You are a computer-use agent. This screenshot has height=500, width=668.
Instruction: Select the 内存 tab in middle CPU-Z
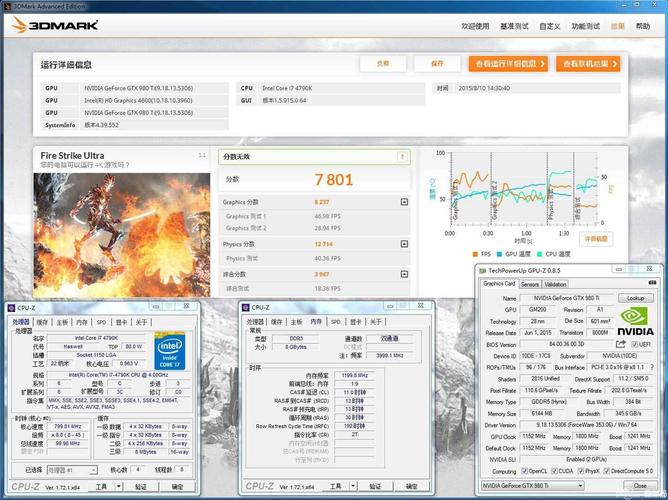(316, 321)
